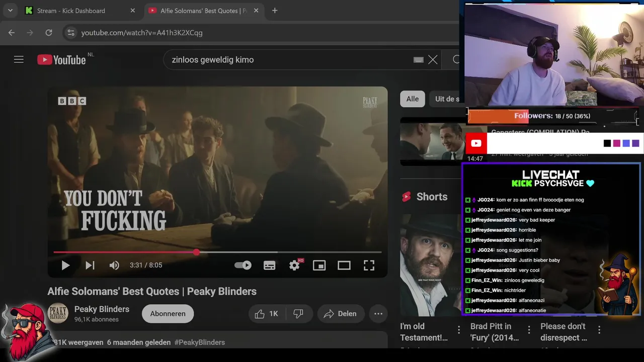Click the red YouTube icon in stream overlay

click(x=476, y=143)
